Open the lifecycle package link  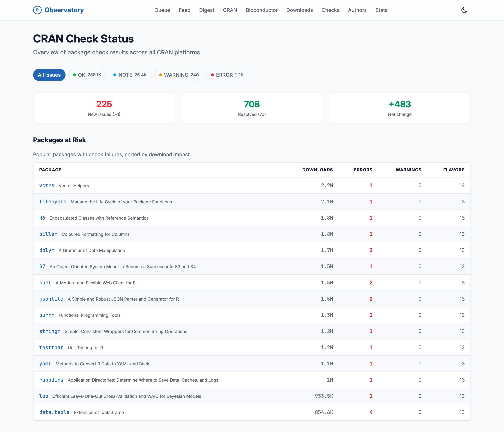[53, 202]
